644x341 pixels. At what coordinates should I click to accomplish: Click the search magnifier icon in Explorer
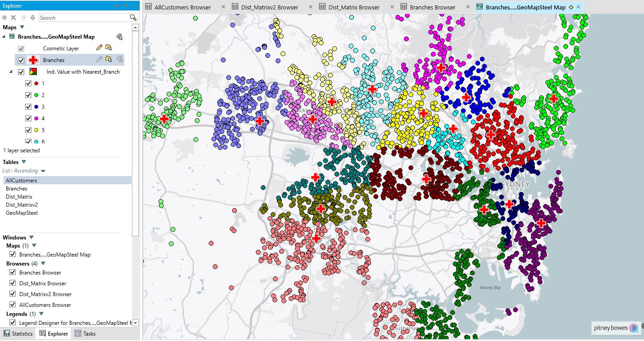pyautogui.click(x=133, y=18)
